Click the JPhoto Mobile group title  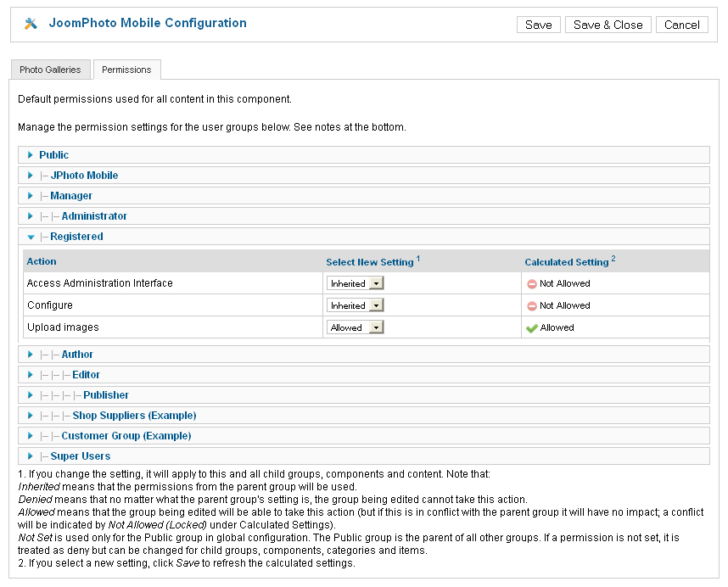(84, 176)
